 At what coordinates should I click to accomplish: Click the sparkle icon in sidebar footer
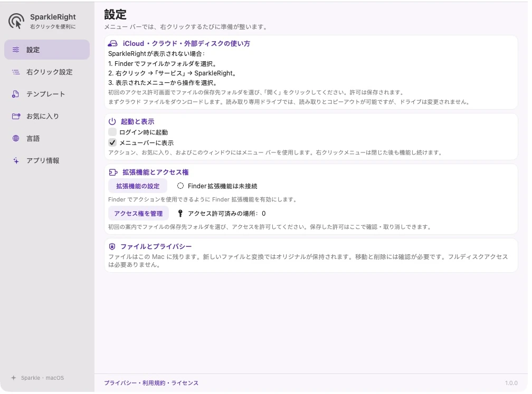pyautogui.click(x=14, y=378)
